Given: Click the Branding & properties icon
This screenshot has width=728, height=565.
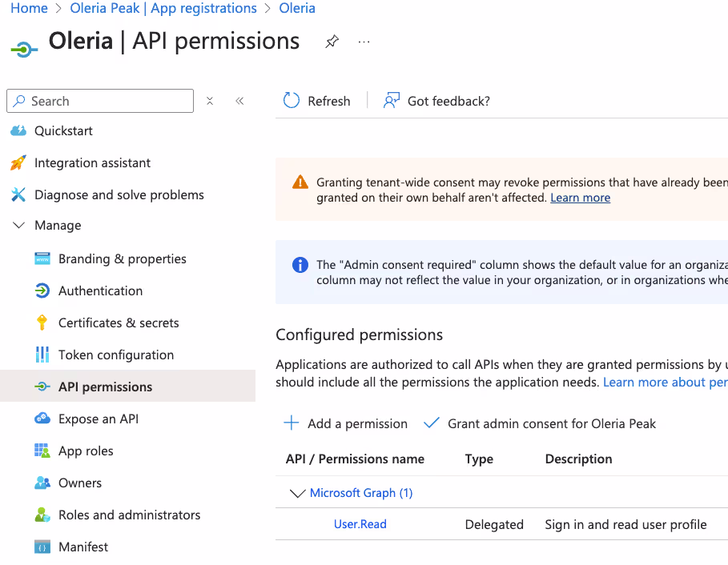Looking at the screenshot, I should tap(42, 258).
